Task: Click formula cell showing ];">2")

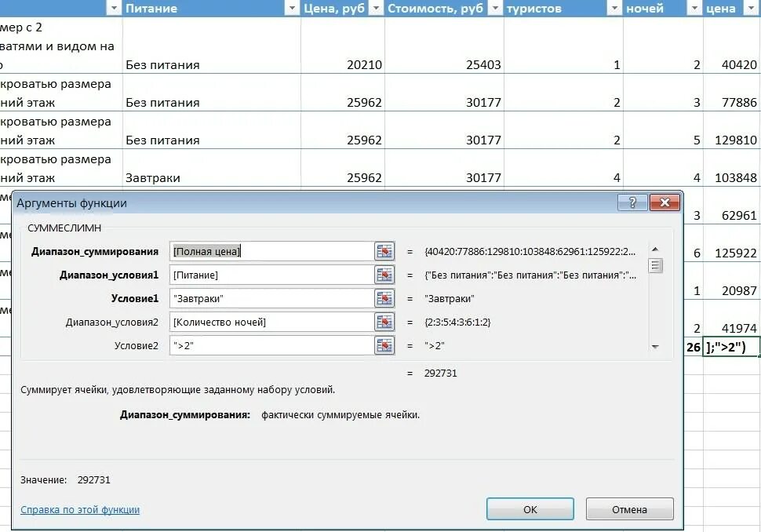Action: 732,347
